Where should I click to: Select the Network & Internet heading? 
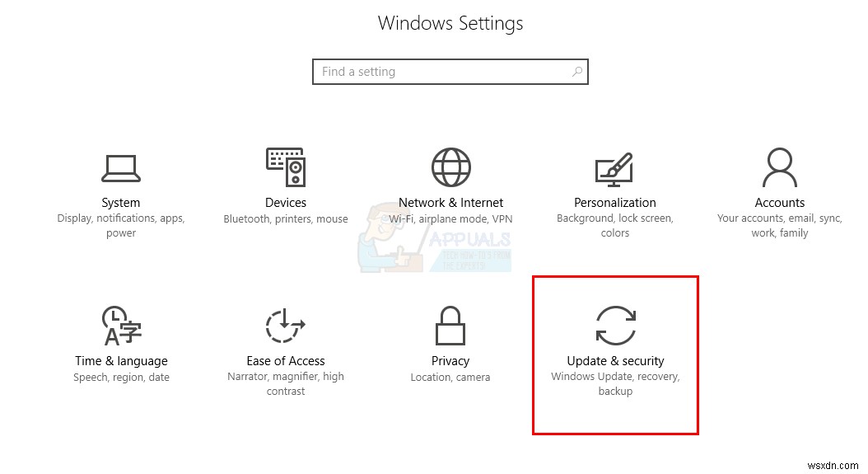[x=450, y=202]
